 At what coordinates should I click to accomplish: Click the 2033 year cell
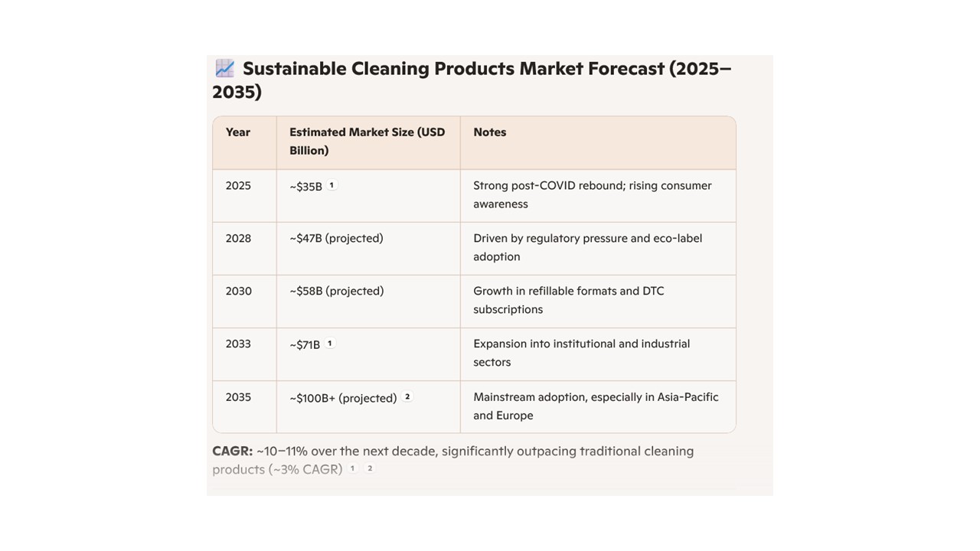[x=238, y=344]
